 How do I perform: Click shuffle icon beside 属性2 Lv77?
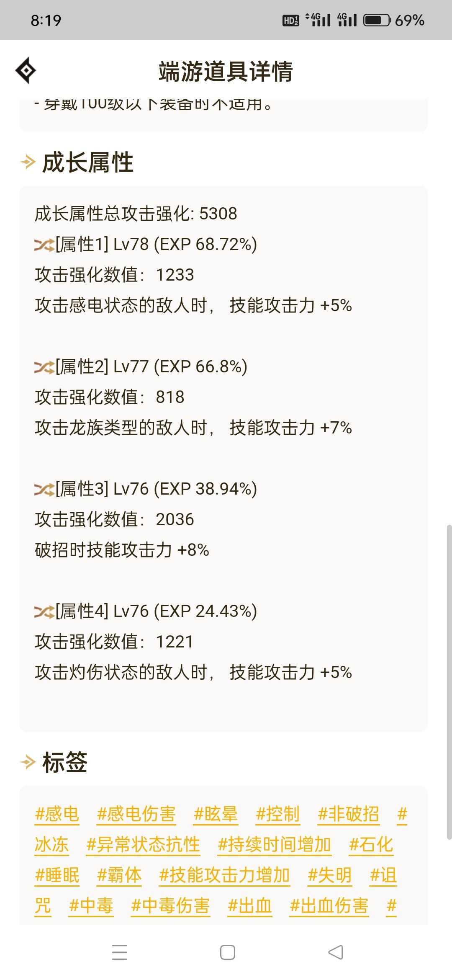(x=44, y=367)
